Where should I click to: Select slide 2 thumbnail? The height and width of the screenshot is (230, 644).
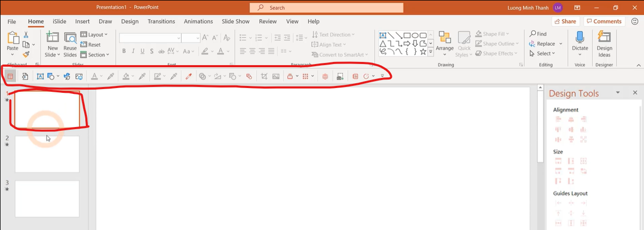click(x=47, y=154)
